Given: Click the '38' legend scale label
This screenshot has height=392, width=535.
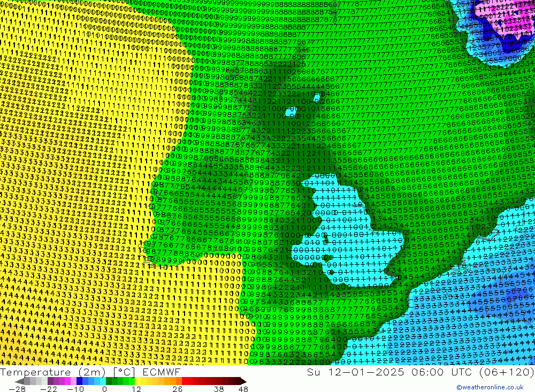Looking at the screenshot, I should point(219,389).
